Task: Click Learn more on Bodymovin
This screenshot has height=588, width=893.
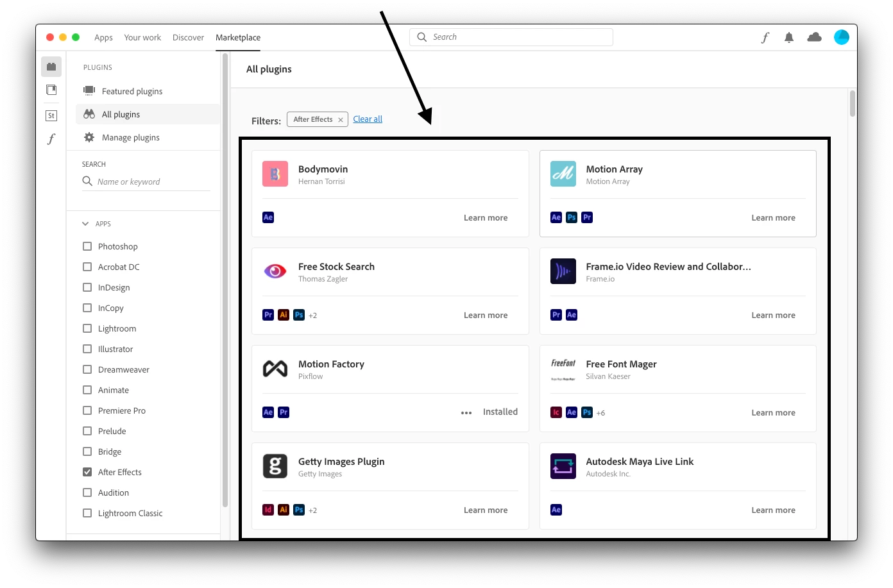Action: 486,218
